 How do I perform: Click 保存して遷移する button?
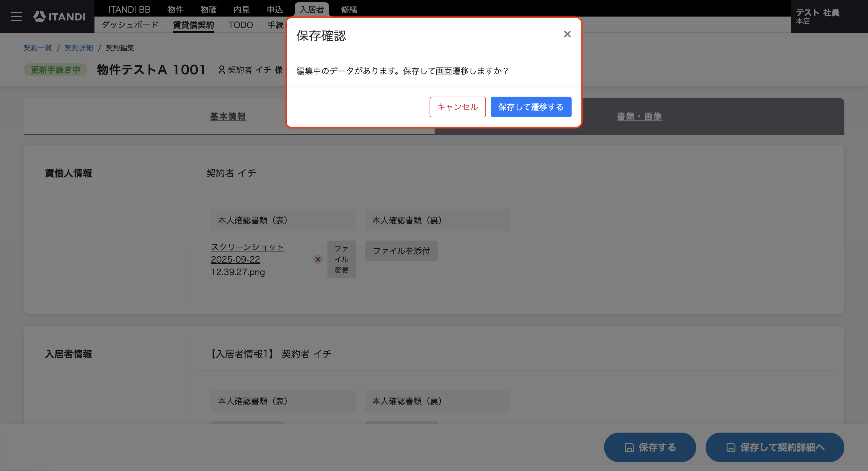click(531, 107)
